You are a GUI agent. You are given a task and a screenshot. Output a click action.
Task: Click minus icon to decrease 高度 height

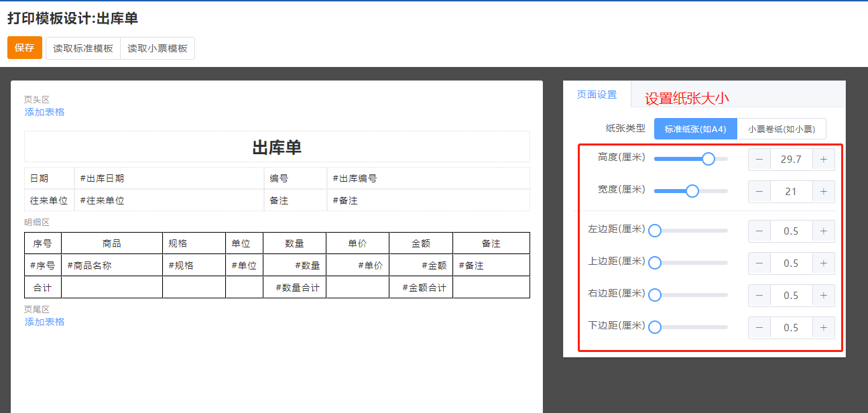pos(759,160)
